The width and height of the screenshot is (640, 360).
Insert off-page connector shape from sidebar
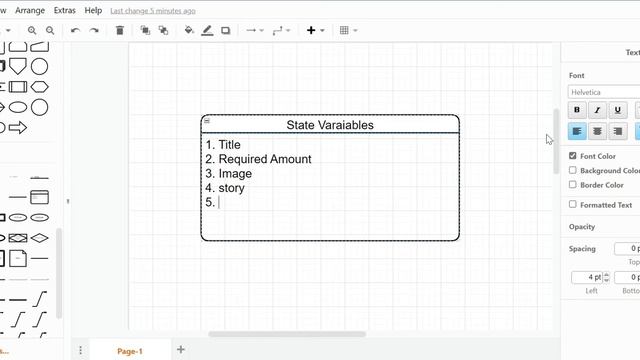[x=18, y=67]
